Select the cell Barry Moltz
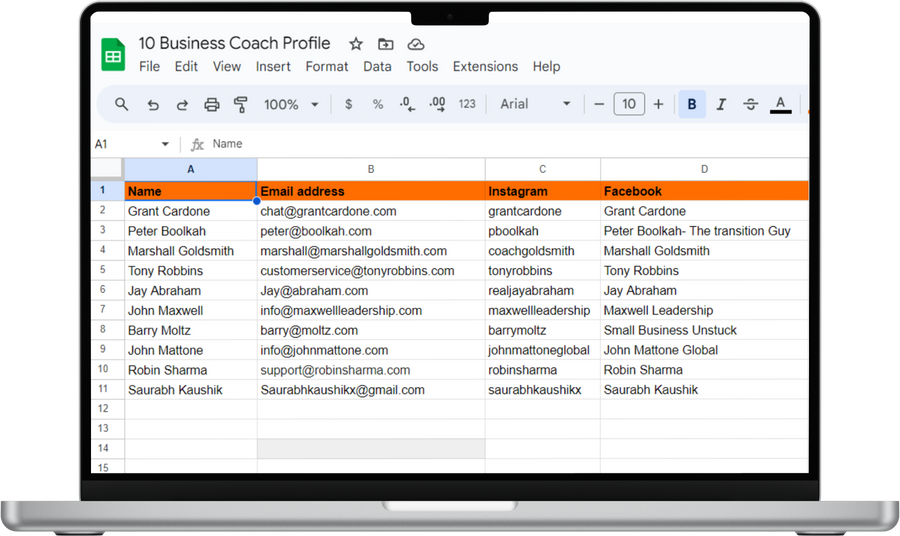Image resolution: width=900 pixels, height=536 pixels. [x=191, y=330]
